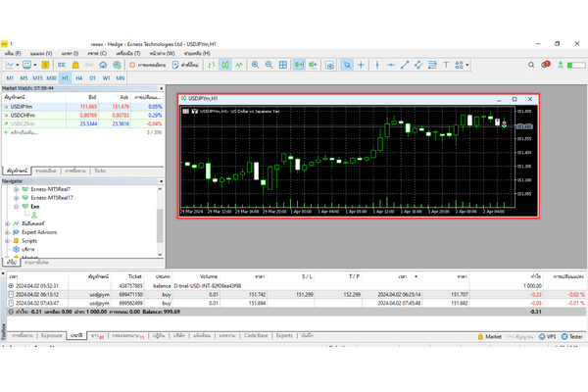The height and width of the screenshot is (392, 588).
Task: Close the Navigator panel with its X
Action: [x=160, y=181]
